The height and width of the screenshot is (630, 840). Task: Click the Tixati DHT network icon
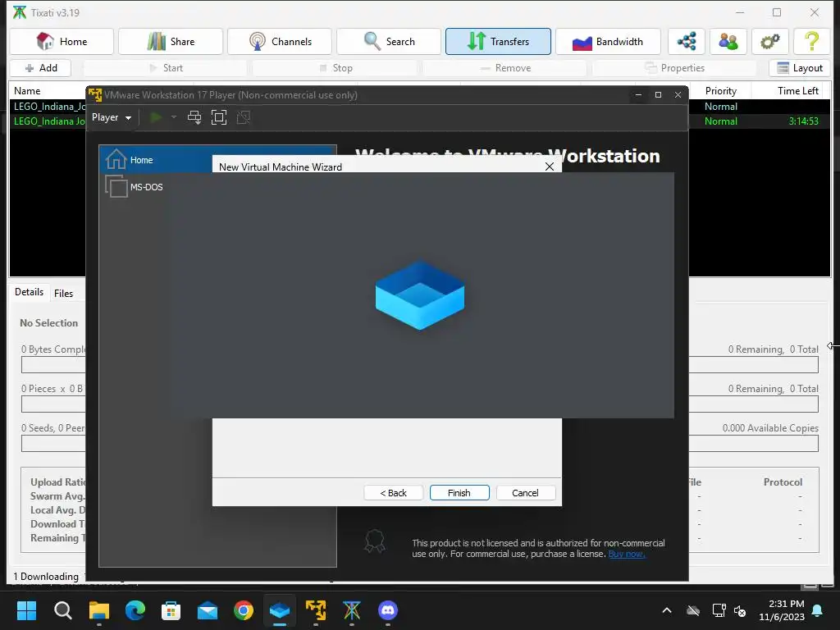click(x=687, y=41)
